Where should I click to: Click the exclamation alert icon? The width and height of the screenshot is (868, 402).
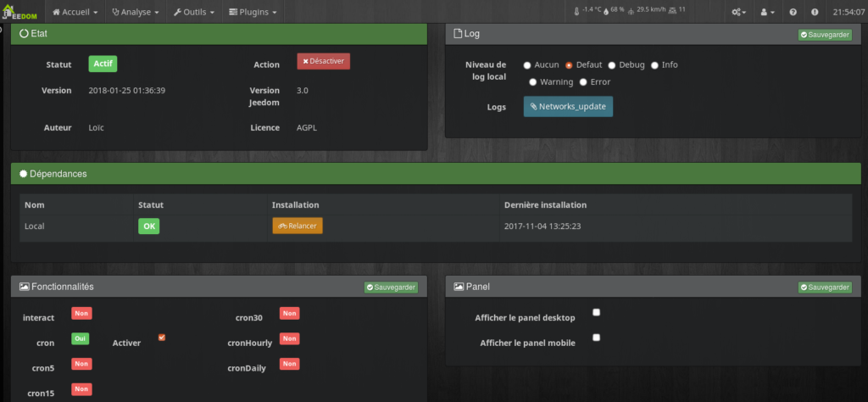[815, 13]
